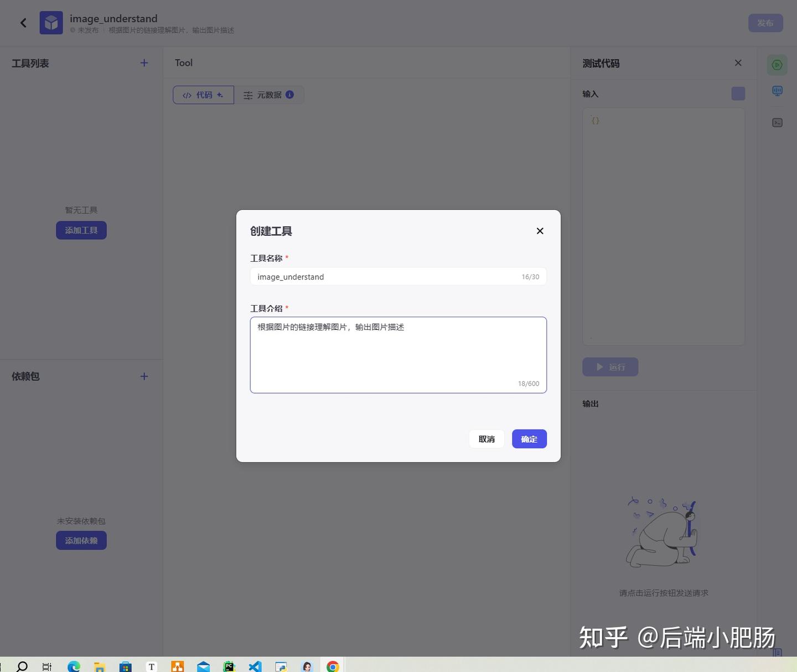Screen dimensions: 797x672
Task: Switch to the 代码 tab
Action: tap(203, 95)
